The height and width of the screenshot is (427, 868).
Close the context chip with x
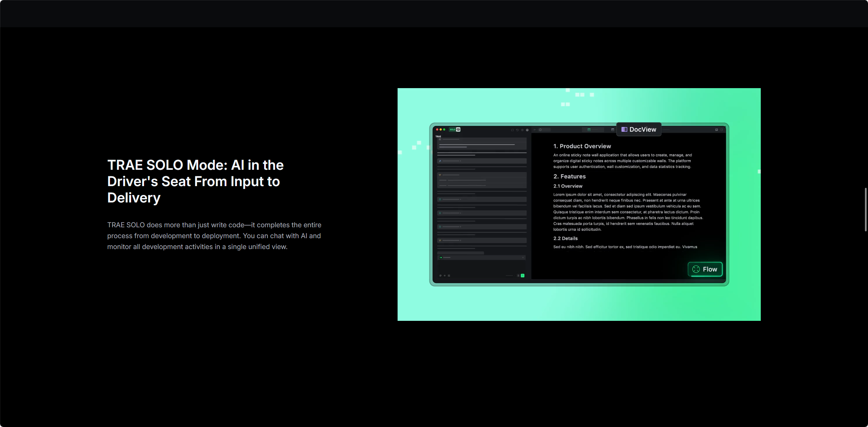pyautogui.click(x=523, y=258)
